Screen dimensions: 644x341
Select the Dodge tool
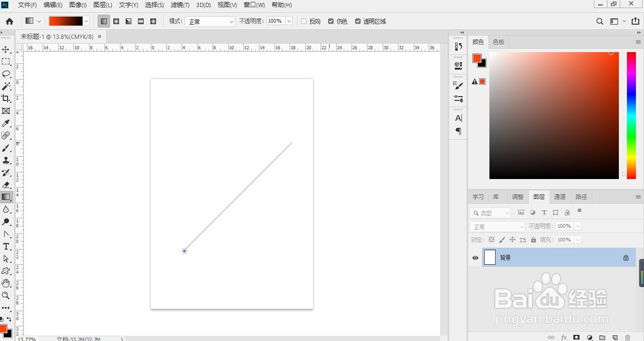[x=6, y=222]
